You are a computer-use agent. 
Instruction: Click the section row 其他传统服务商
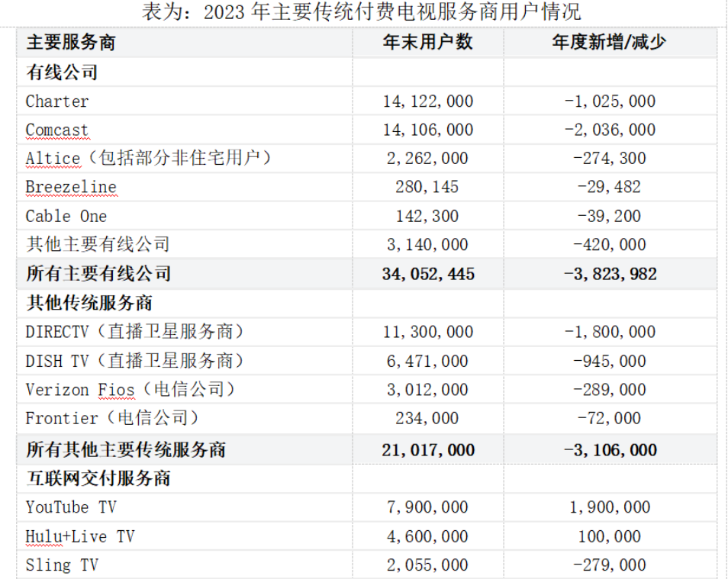tap(89, 303)
